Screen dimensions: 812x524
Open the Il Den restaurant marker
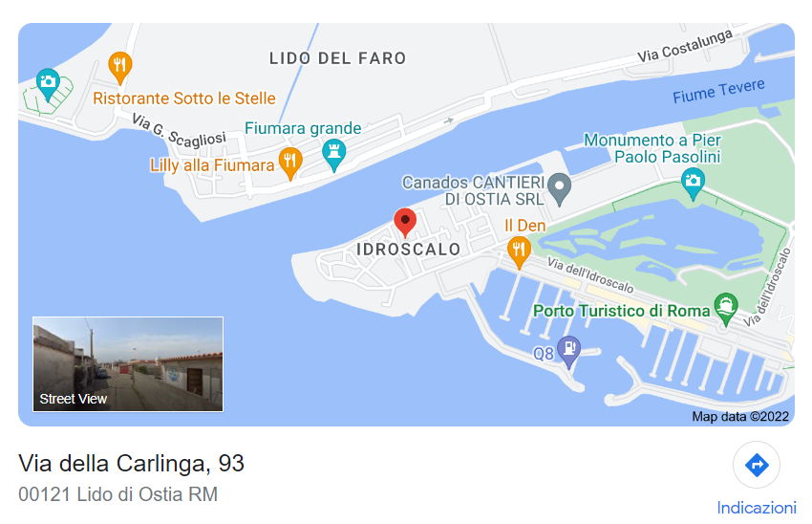pos(519,252)
